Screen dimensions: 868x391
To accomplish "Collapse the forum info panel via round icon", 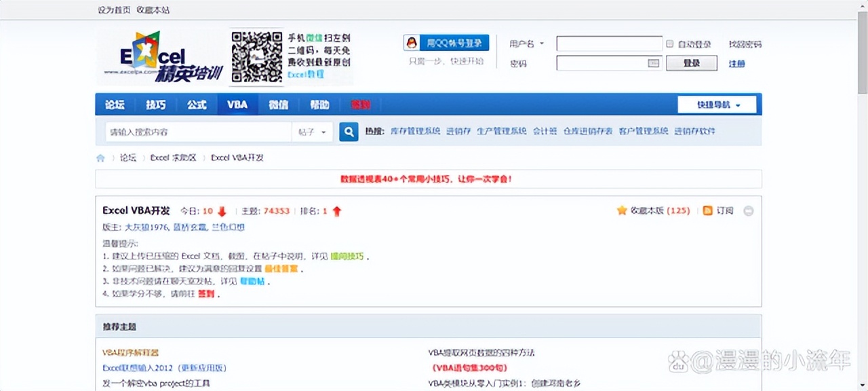I will (749, 211).
